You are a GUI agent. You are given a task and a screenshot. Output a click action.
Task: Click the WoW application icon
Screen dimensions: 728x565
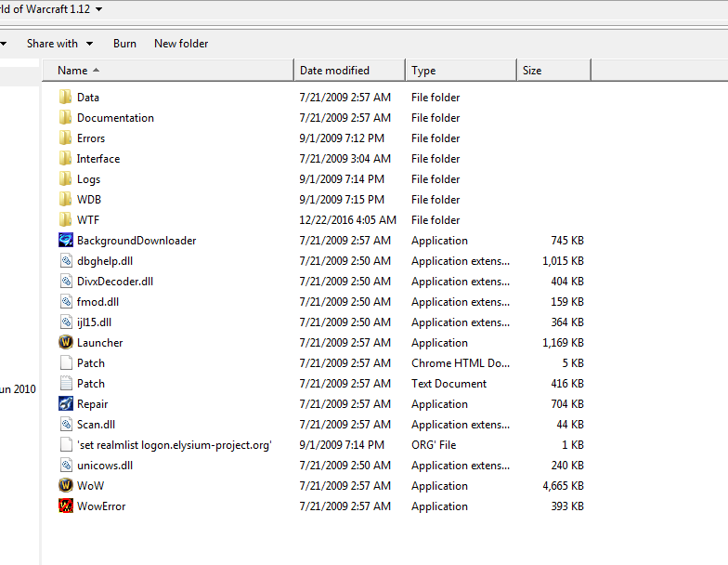pyautogui.click(x=65, y=485)
